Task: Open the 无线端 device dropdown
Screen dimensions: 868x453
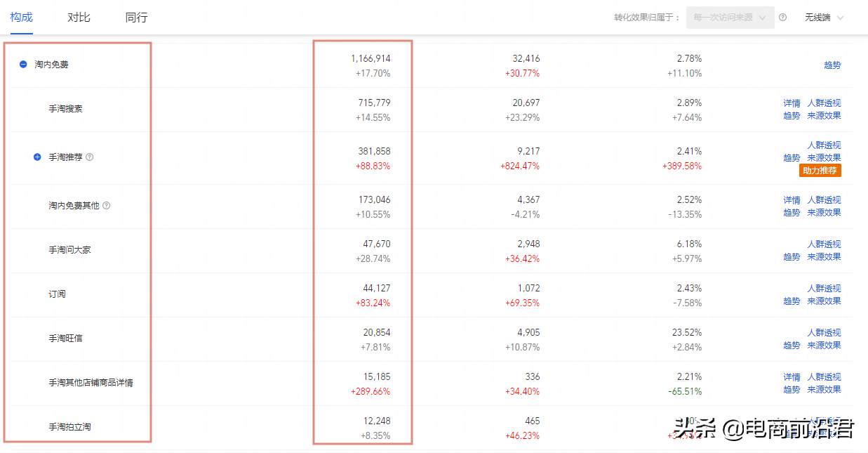Action: (x=824, y=18)
